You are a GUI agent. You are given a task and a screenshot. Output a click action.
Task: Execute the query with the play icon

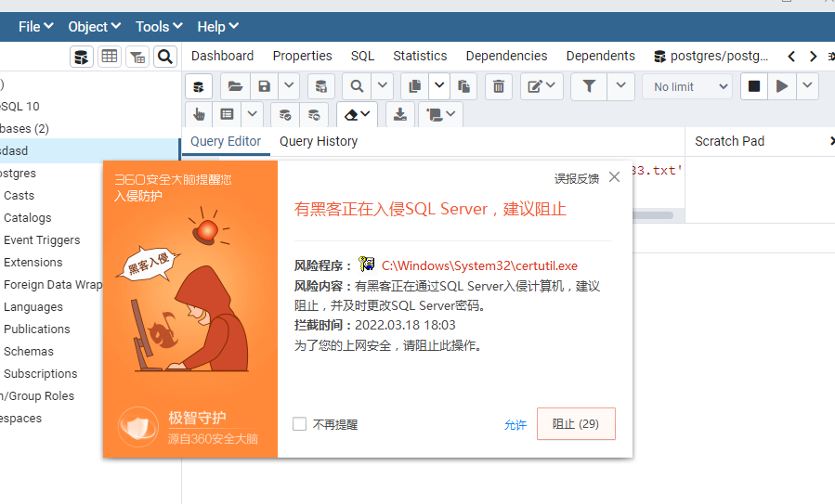(782, 86)
